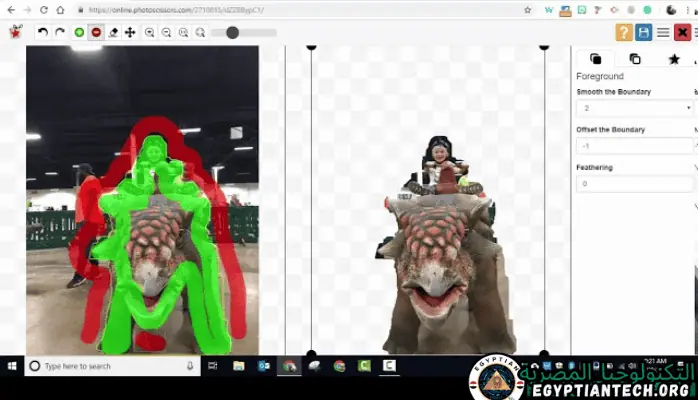
Task: Switch to the Foreground tab
Action: (x=596, y=59)
